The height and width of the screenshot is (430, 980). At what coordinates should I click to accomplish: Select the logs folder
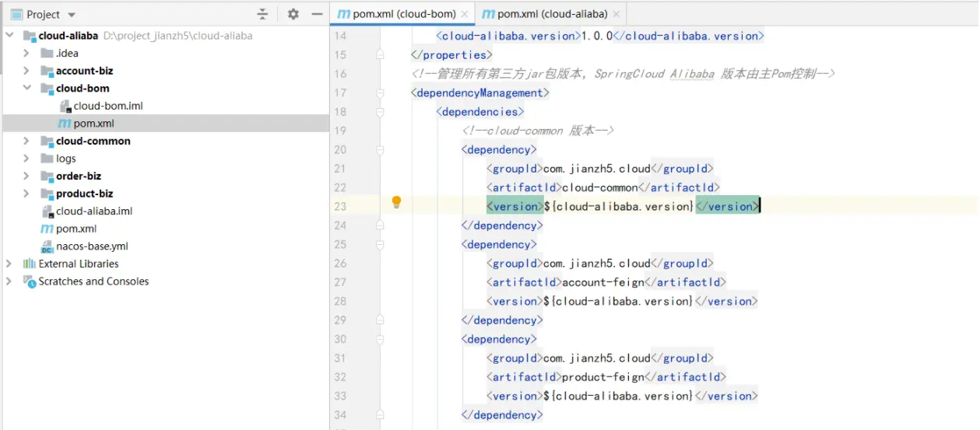(66, 159)
